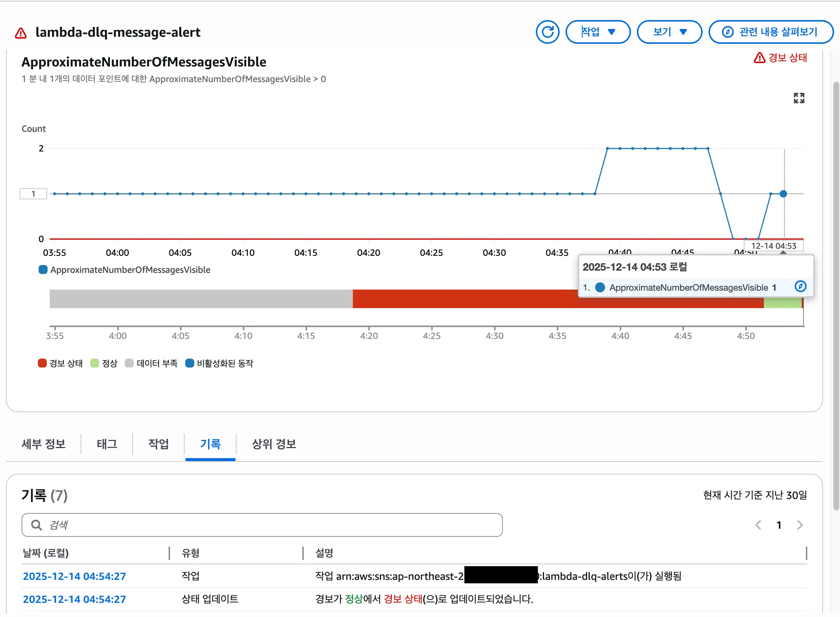The image size is (840, 617).
Task: Click the compass icon in graph tooltip
Action: coord(800,287)
